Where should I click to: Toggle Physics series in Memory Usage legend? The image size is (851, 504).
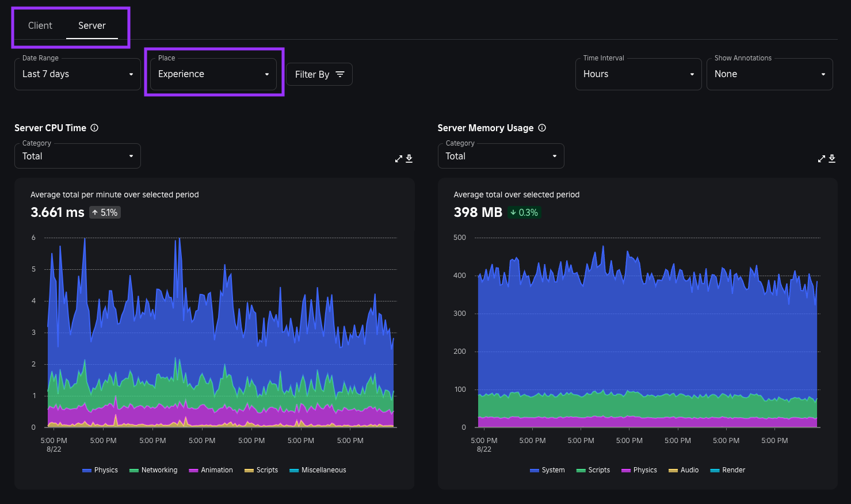639,470
